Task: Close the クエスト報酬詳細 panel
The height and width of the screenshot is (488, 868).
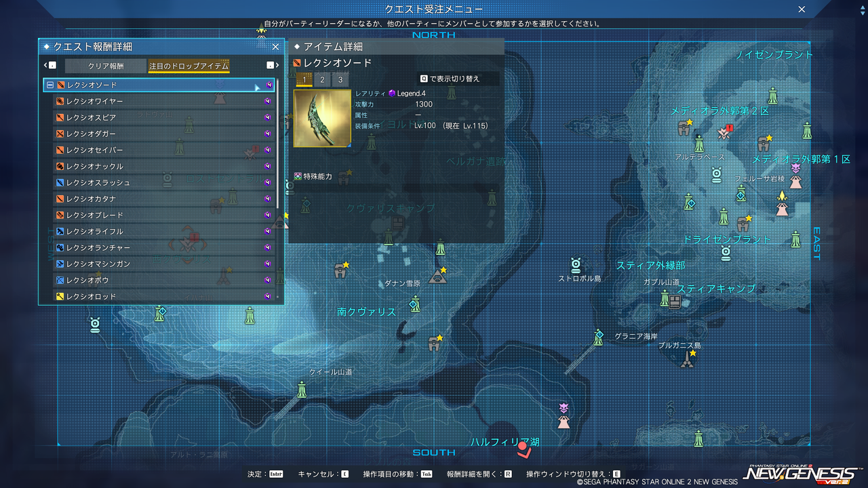Action: pyautogui.click(x=275, y=47)
